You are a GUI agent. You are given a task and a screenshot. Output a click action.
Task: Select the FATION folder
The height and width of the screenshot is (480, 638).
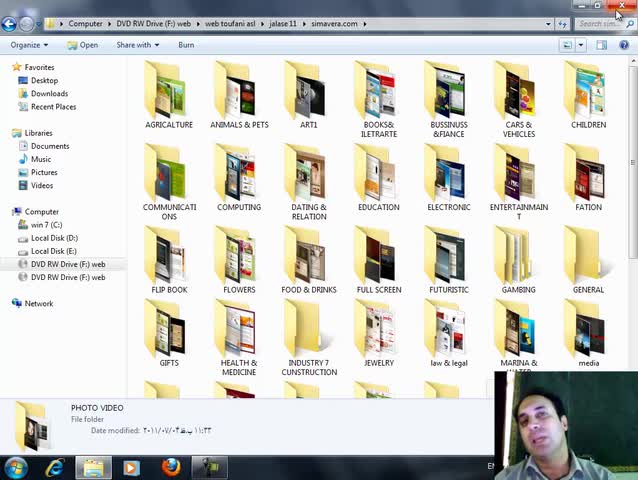[588, 178]
